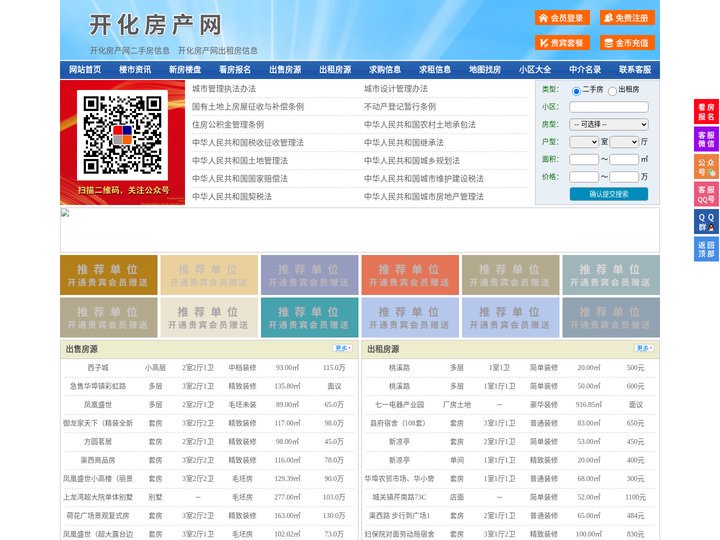Screen dimensions: 720x540
Task: Click the 开化房产网 site logo title
Action: coord(155,25)
